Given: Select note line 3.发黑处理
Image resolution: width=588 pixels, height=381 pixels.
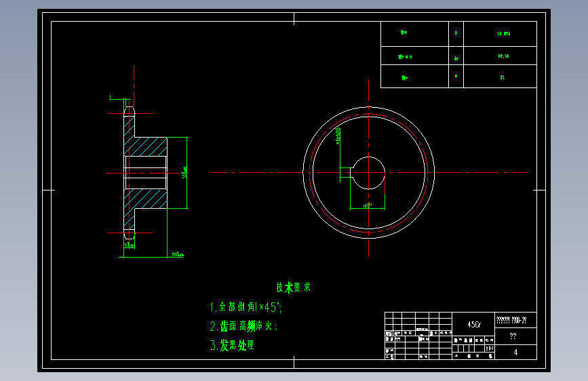Looking at the screenshot, I should pos(232,345).
